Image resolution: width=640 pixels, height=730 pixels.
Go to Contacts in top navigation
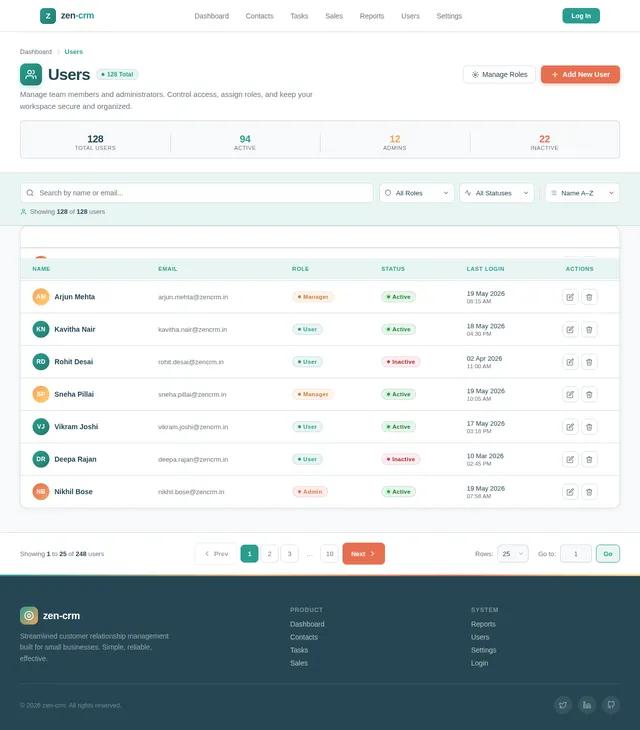259,16
